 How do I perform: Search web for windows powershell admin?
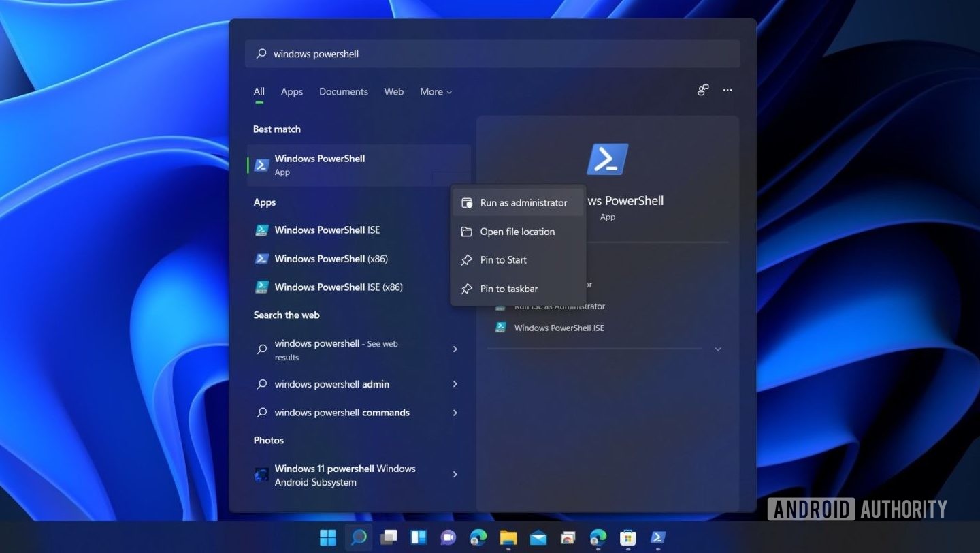(332, 384)
